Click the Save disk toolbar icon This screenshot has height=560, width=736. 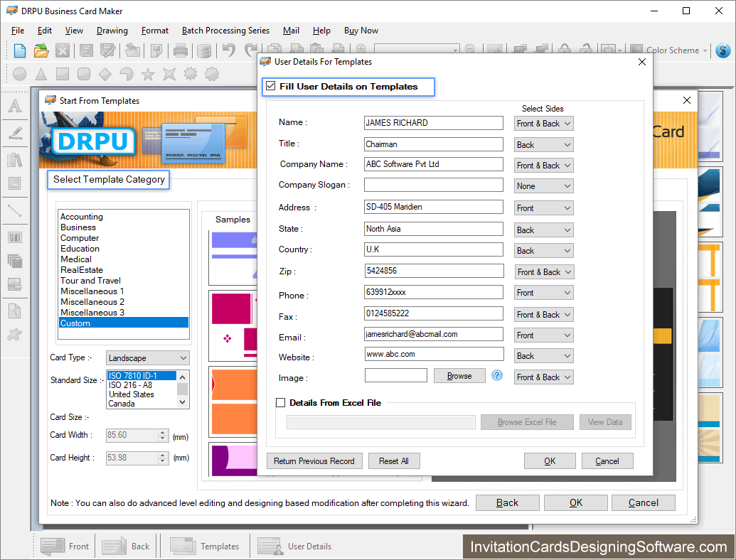[86, 50]
